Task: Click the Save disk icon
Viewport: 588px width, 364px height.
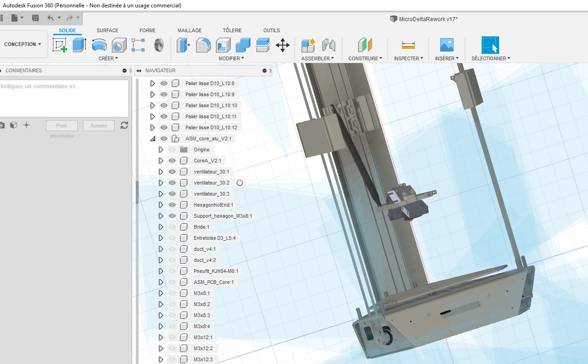Action: pyautogui.click(x=35, y=18)
